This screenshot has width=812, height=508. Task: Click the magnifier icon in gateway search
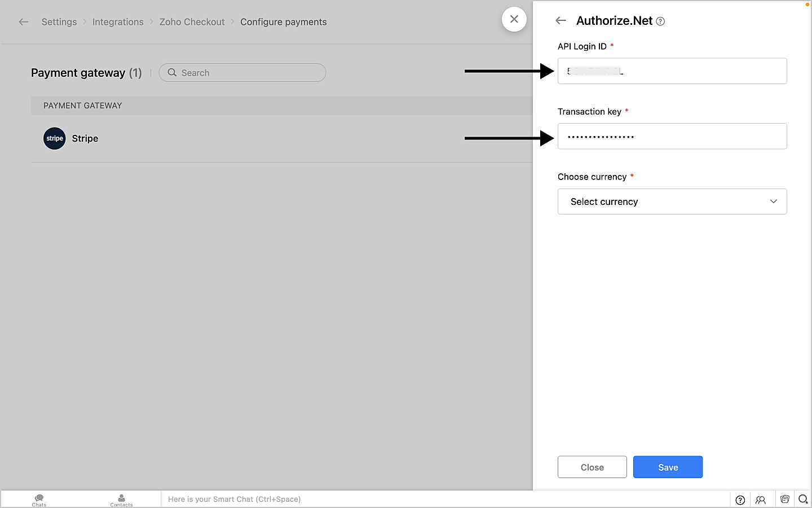(172, 73)
